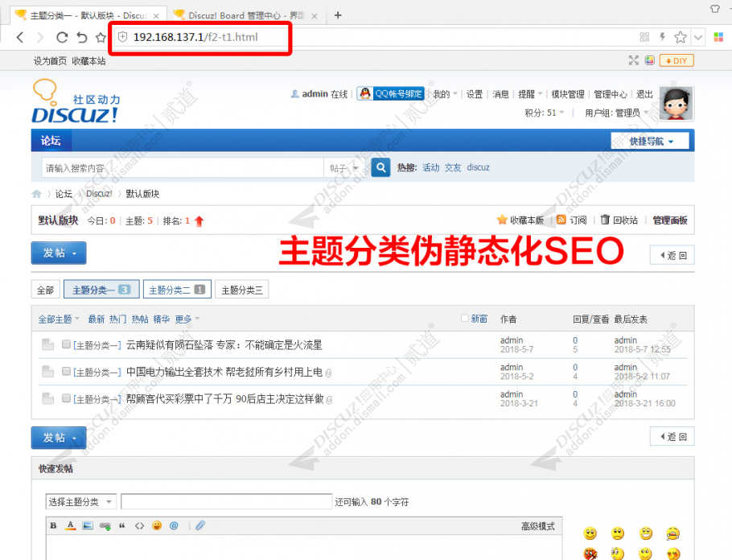Viewport: 732px width, 560px height.
Task: Expand the 更多 filter dropdown
Action: [187, 319]
